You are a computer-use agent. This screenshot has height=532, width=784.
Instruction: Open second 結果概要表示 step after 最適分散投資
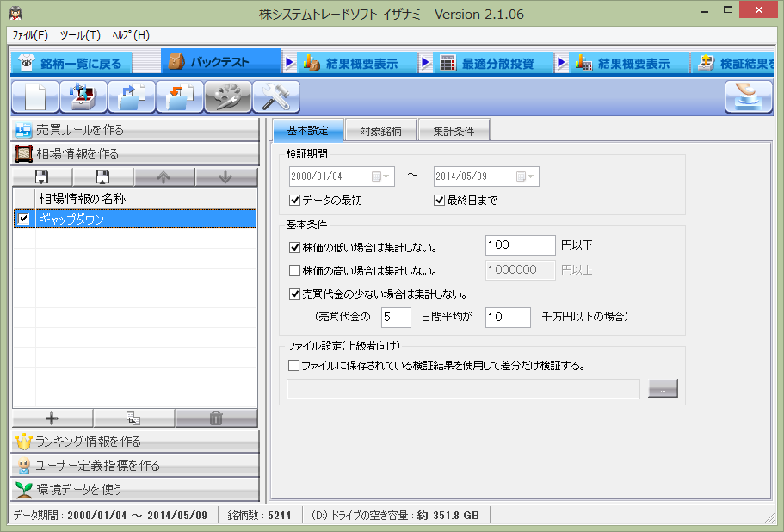[629, 64]
